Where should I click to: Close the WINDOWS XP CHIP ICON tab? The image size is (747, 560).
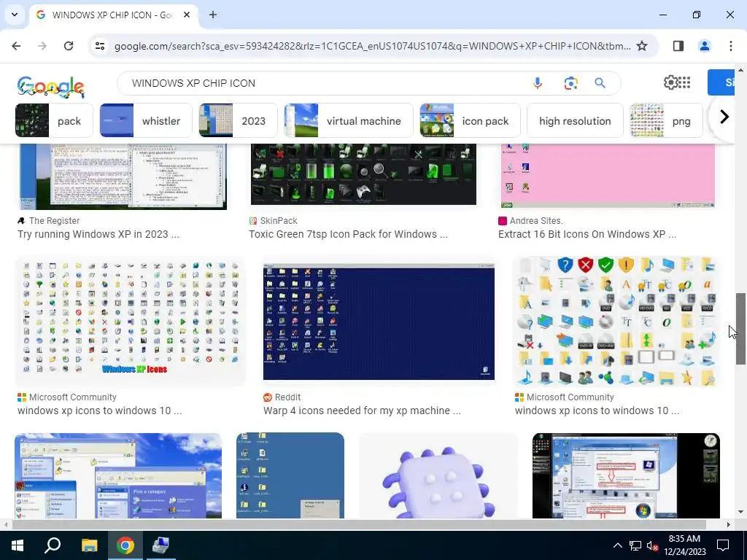tap(187, 15)
